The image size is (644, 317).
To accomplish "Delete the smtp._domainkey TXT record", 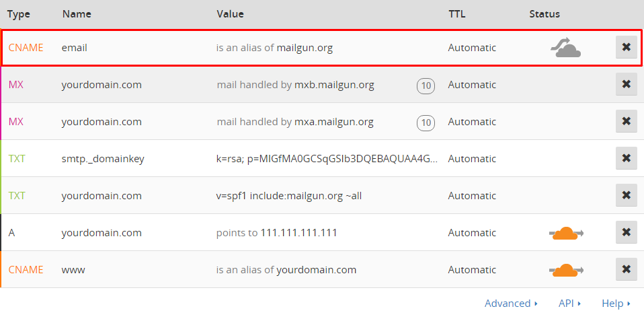I will tap(627, 158).
